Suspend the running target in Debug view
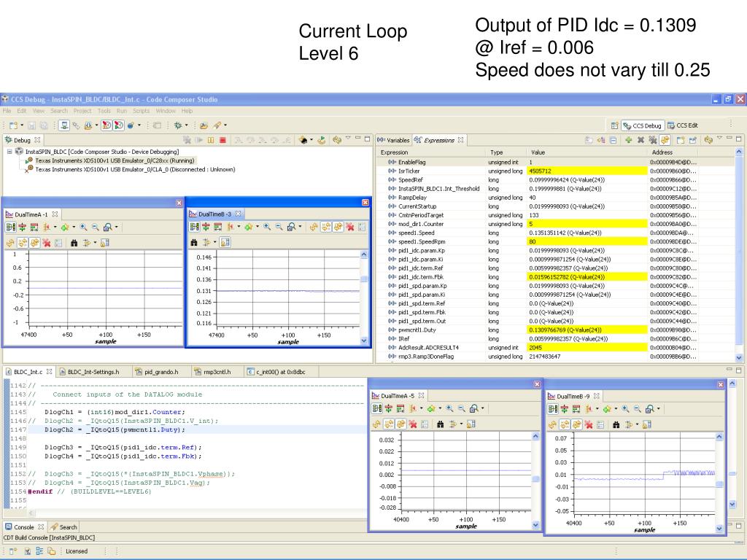 coord(211,140)
